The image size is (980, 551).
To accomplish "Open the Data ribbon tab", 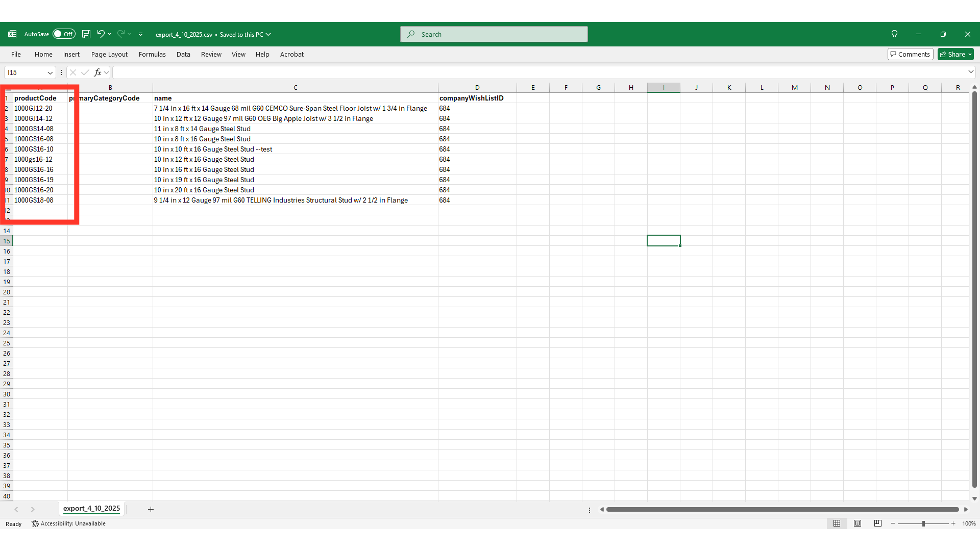I will 183,55.
